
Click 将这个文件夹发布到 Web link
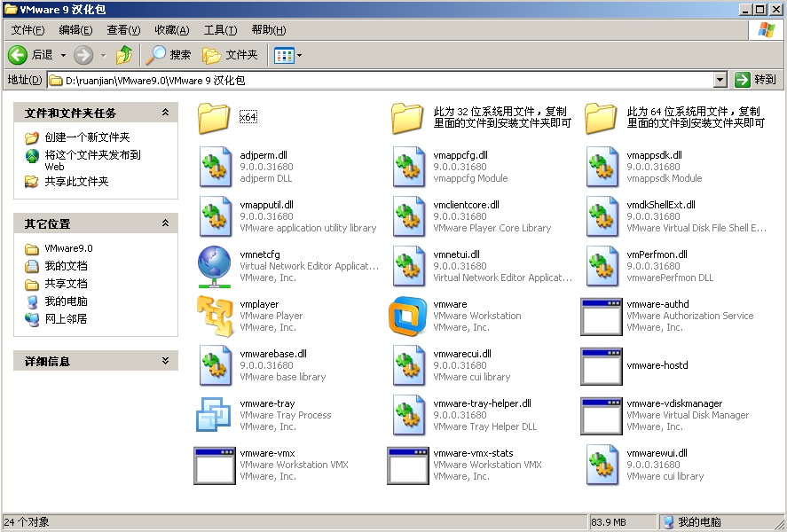[92, 160]
